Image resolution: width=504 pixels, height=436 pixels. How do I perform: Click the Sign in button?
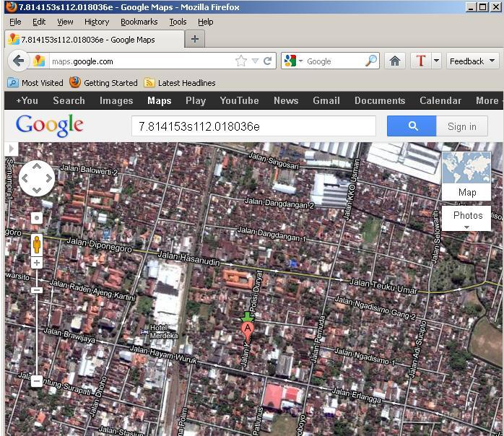[462, 126]
